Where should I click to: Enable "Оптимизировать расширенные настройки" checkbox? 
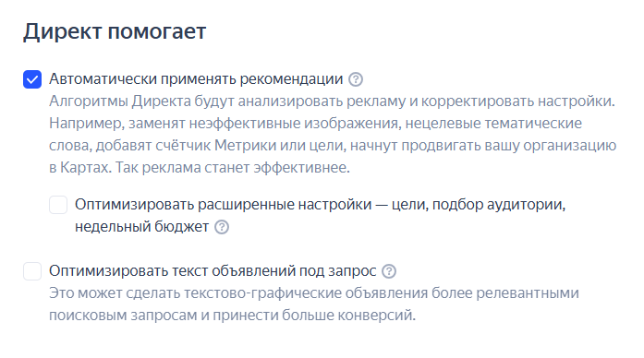58,205
